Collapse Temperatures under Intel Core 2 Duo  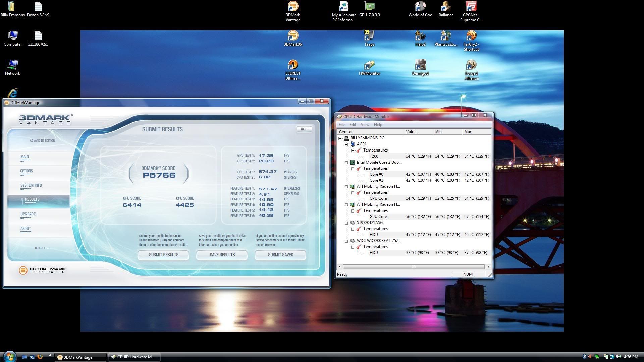pyautogui.click(x=353, y=168)
